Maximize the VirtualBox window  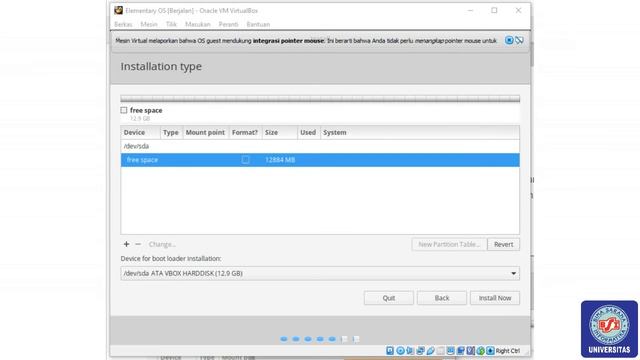tap(494, 10)
